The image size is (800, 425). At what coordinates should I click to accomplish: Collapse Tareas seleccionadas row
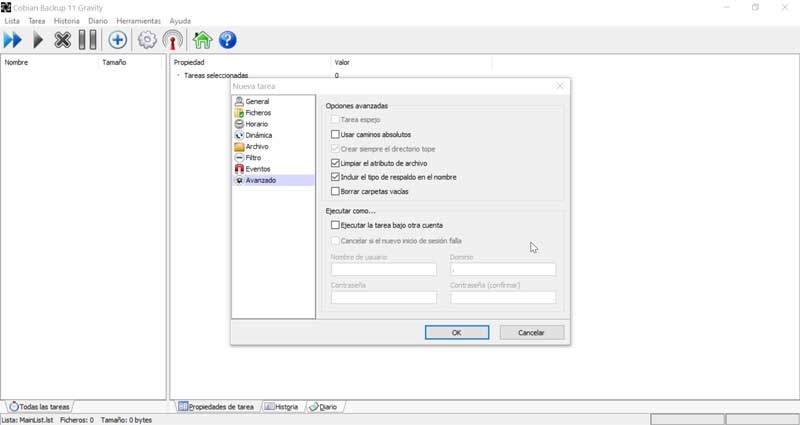(x=178, y=76)
